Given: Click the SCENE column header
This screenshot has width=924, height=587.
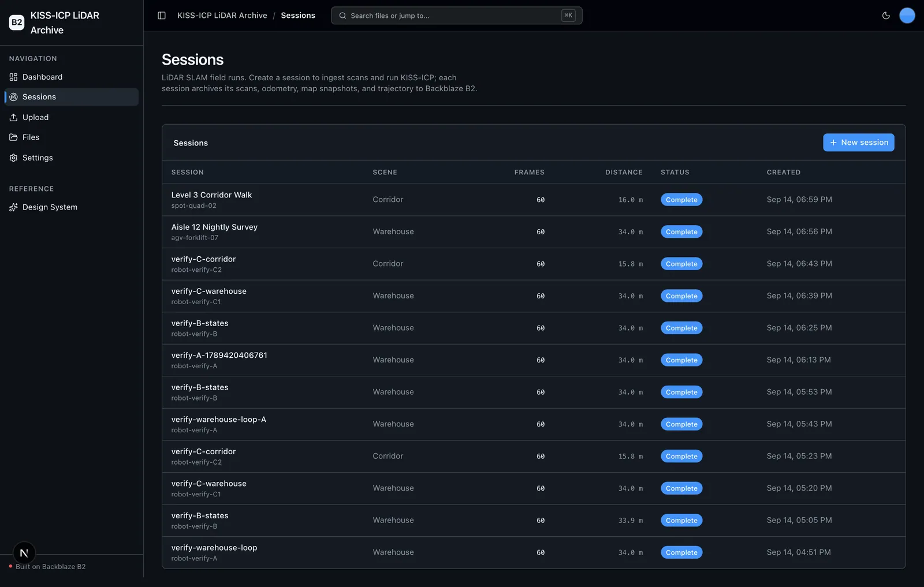Looking at the screenshot, I should coord(385,173).
